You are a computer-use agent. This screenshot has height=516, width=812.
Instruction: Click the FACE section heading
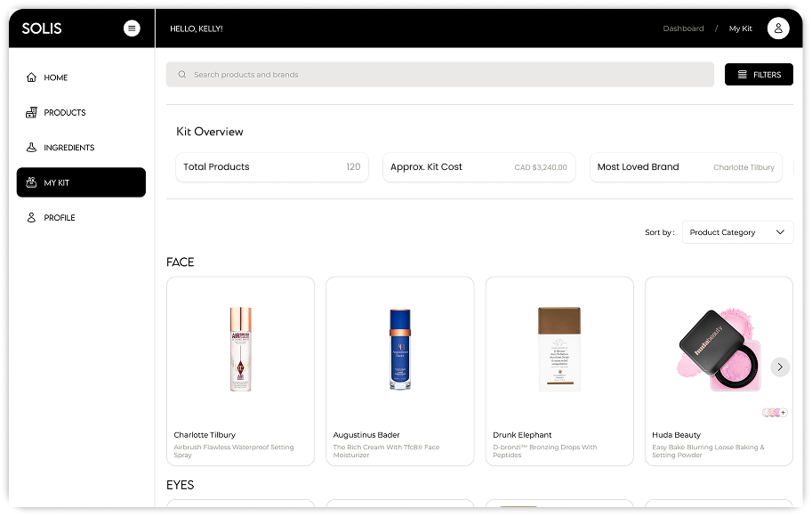pyautogui.click(x=181, y=262)
